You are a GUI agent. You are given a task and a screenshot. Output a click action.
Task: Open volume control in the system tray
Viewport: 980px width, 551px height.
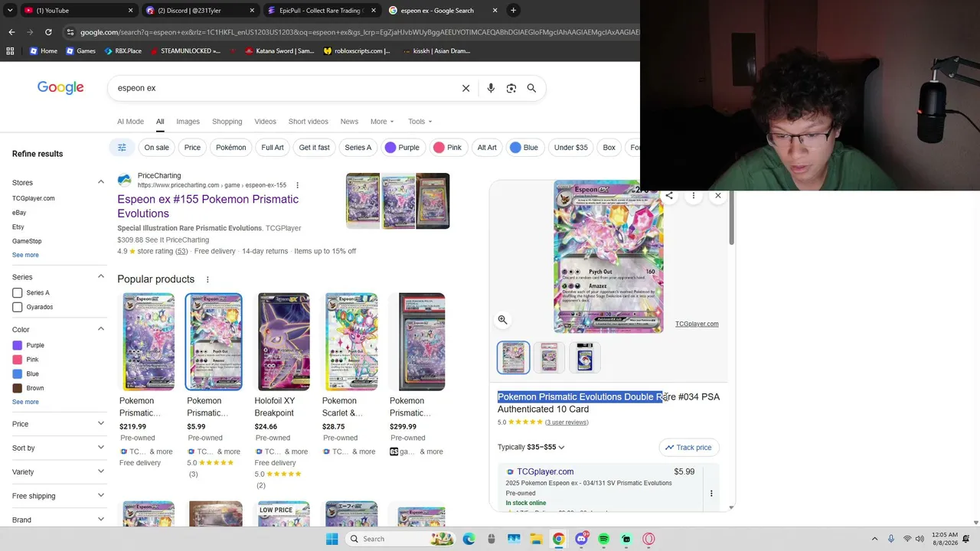(x=920, y=539)
